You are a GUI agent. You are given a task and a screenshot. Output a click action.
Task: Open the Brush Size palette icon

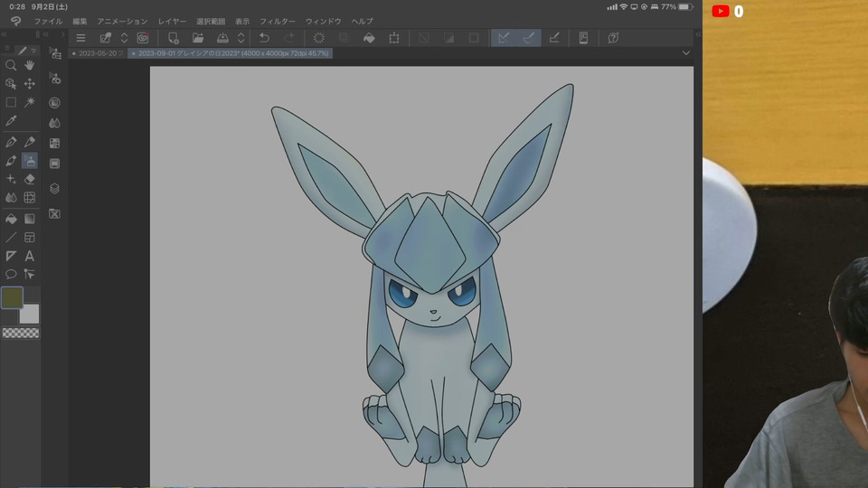(x=55, y=103)
